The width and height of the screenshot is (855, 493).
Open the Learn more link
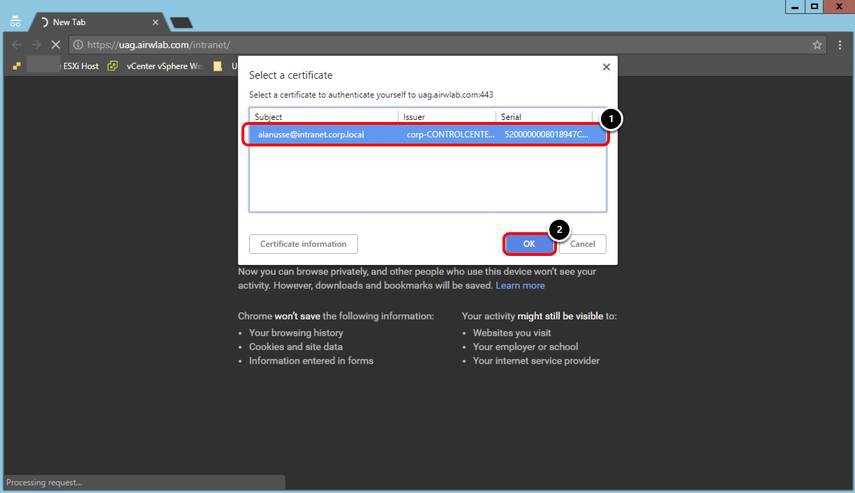point(520,285)
